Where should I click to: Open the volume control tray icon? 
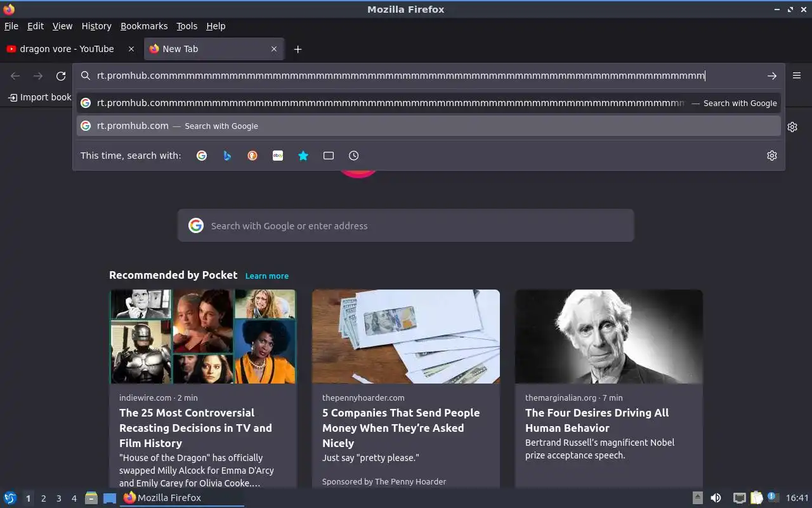[716, 498]
